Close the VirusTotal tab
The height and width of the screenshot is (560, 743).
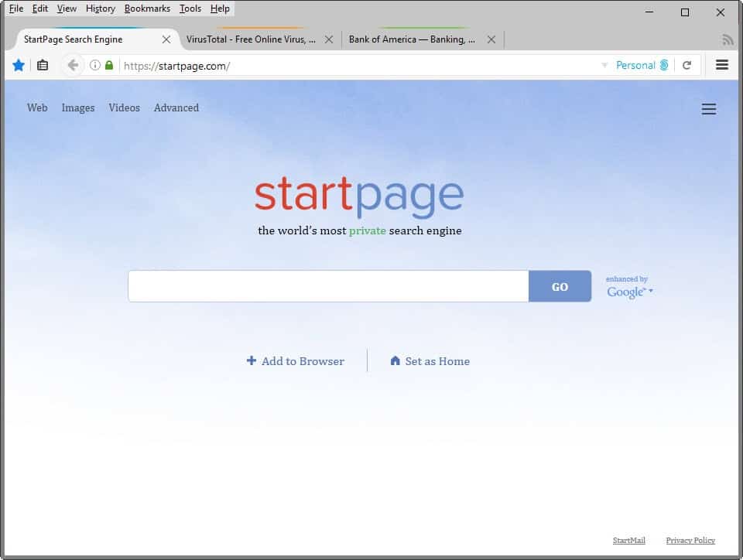tap(329, 39)
